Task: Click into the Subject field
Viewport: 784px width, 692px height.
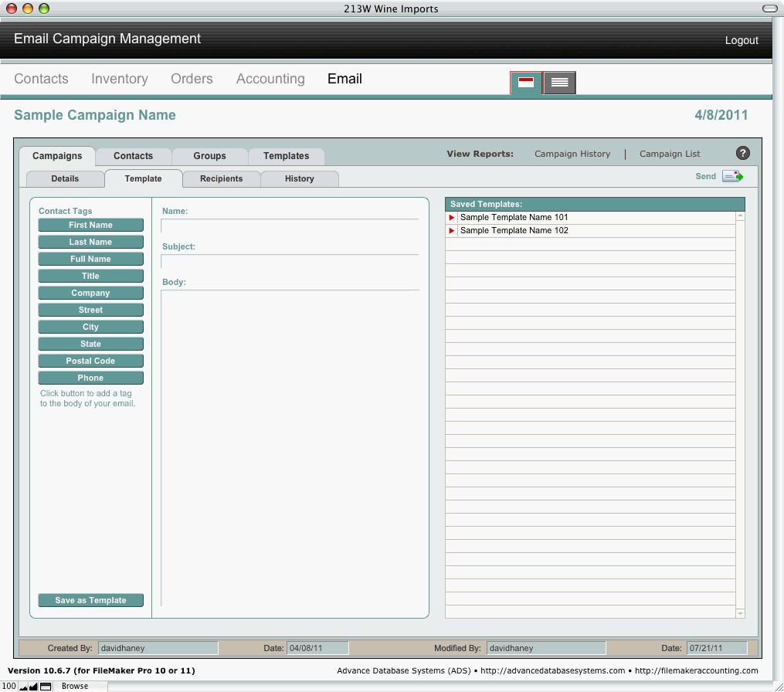Action: (x=290, y=262)
